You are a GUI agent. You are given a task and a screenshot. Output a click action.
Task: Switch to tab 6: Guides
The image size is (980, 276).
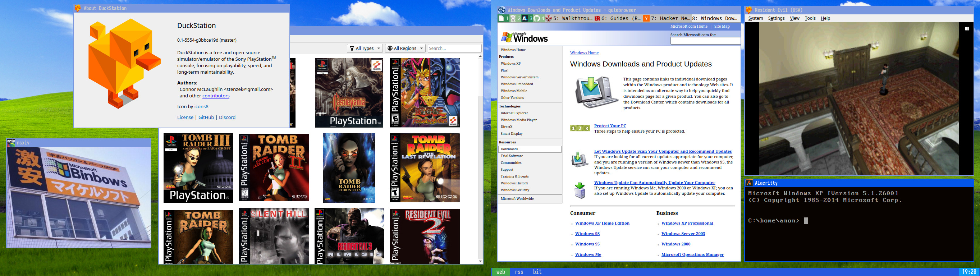pos(618,18)
